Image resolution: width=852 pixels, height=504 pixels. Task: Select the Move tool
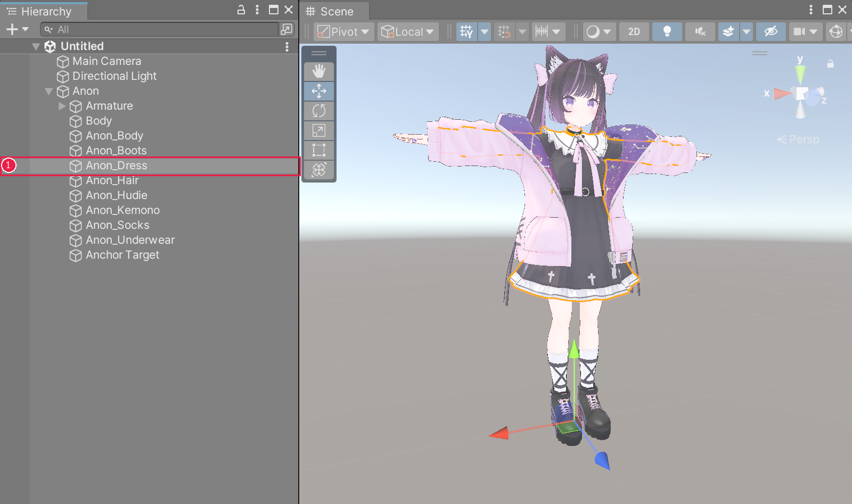[319, 91]
